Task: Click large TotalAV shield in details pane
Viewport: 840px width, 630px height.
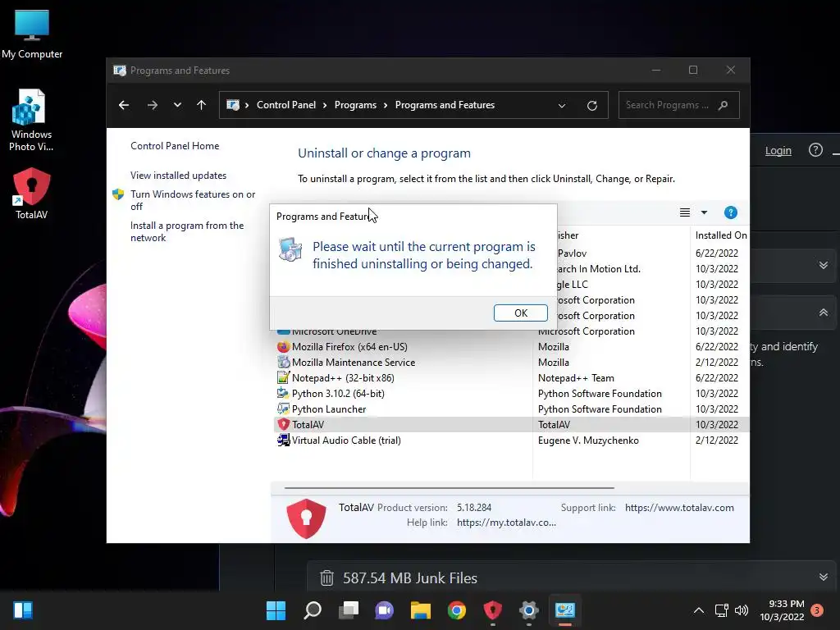Action: click(307, 518)
